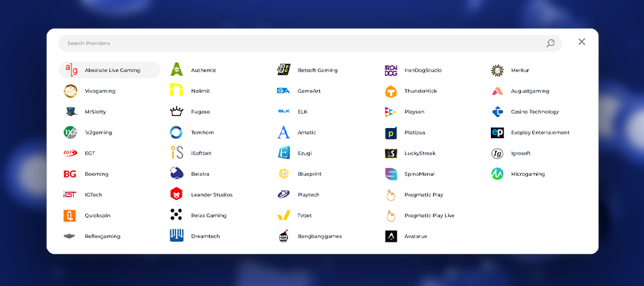
Task: Click the Bangbanggames bomb logo
Action: pyautogui.click(x=283, y=236)
